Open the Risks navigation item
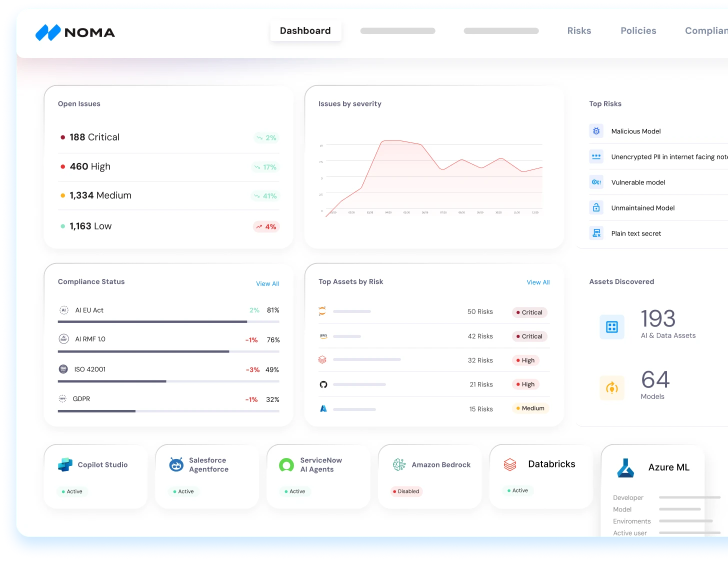The width and height of the screenshot is (728, 561). tap(579, 30)
